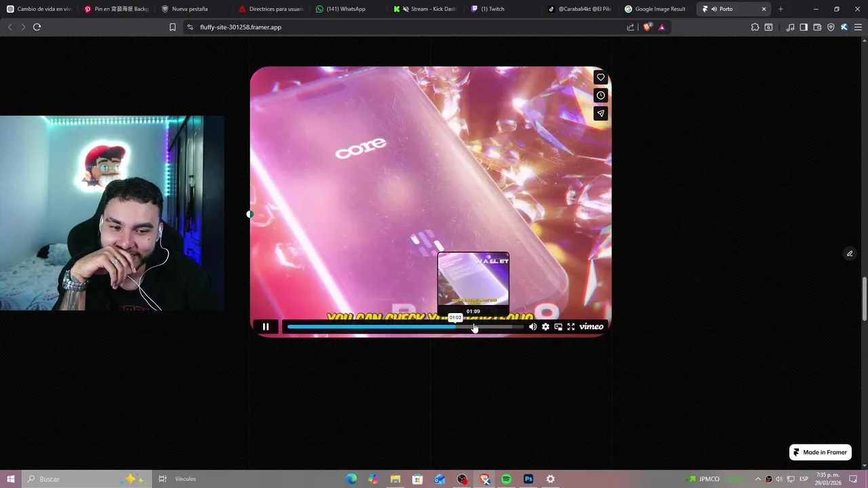
Task: Open Brave Shields lion icon
Action: 647,27
